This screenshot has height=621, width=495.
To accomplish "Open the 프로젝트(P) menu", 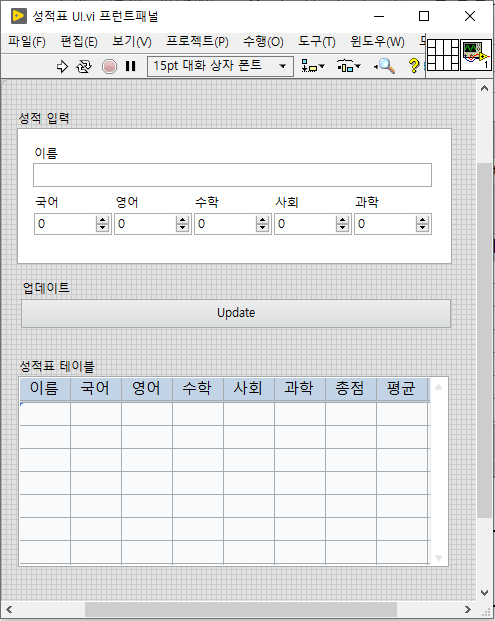I will pos(197,42).
